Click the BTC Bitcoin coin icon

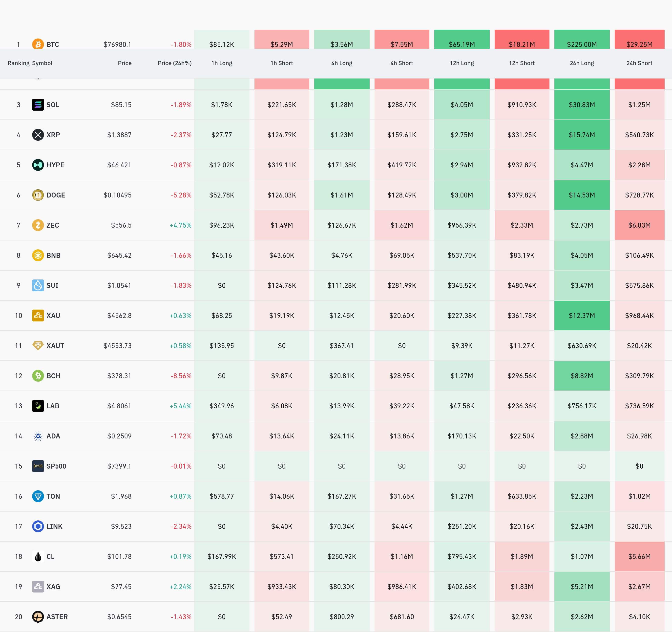(x=38, y=44)
